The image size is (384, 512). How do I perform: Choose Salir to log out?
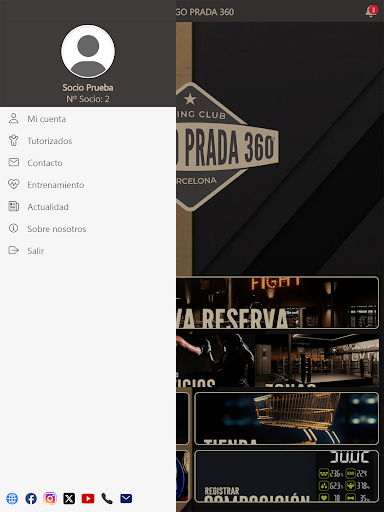point(88,251)
